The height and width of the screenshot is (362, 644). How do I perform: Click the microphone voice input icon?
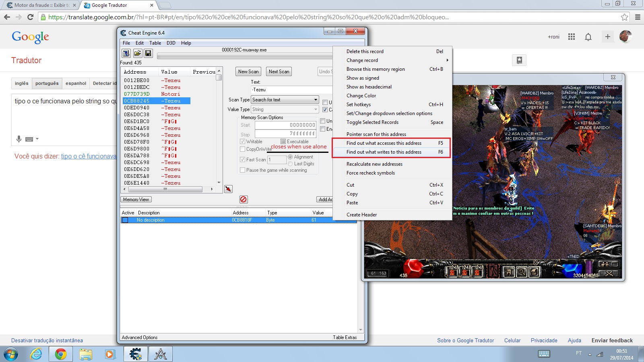pos(19,139)
